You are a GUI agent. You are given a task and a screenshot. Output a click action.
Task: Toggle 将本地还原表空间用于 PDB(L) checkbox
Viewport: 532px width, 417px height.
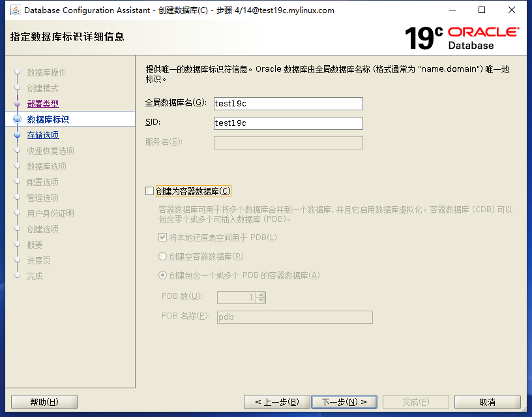click(162, 238)
